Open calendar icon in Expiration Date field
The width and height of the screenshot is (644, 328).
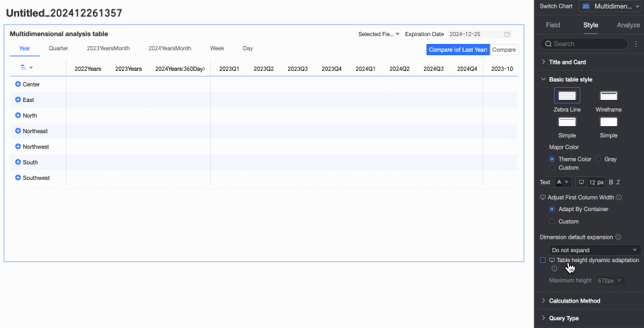507,34
